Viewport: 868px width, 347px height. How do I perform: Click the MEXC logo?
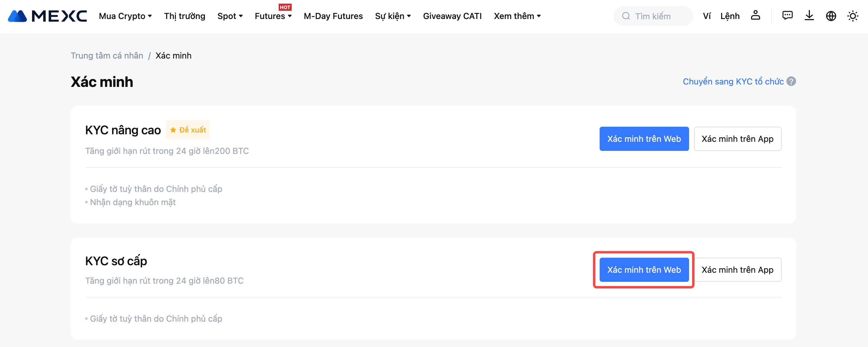tap(47, 16)
